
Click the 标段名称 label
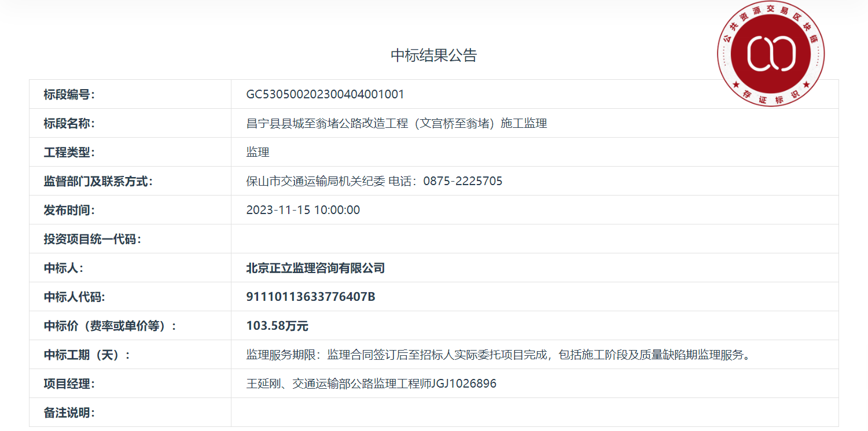click(x=69, y=123)
